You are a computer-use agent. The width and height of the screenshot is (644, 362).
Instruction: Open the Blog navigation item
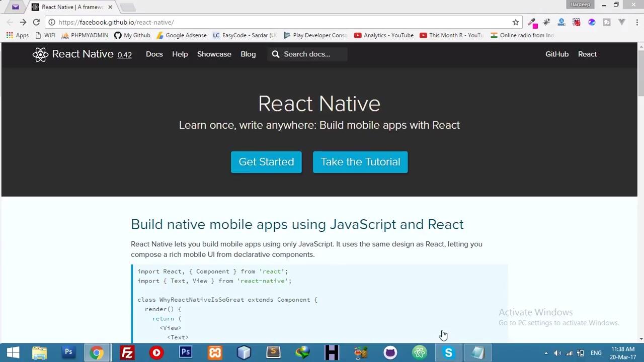tap(248, 54)
